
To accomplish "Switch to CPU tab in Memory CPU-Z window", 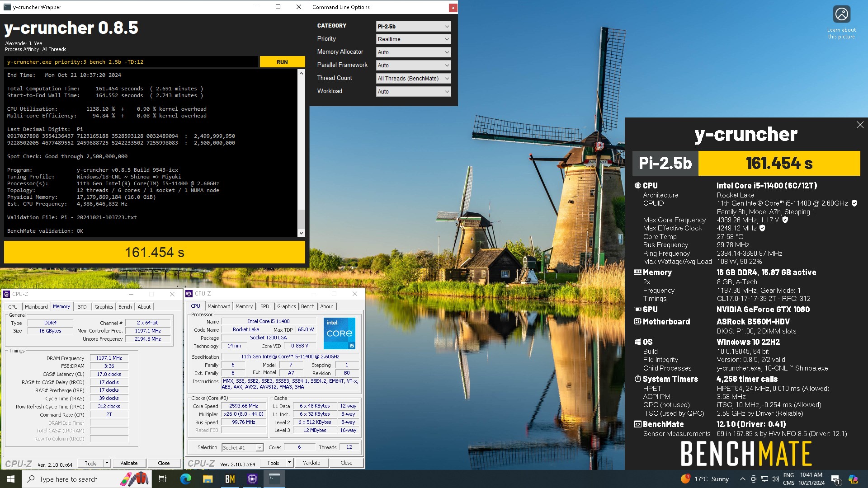I will click(x=13, y=307).
